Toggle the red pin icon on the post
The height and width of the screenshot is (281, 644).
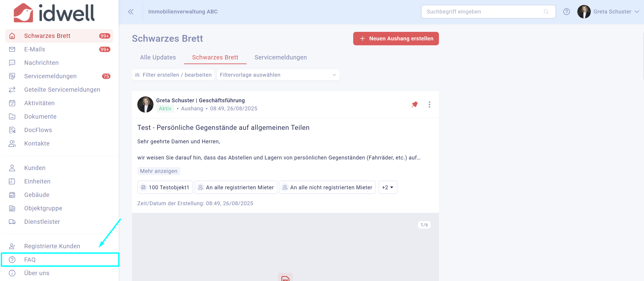click(x=414, y=105)
